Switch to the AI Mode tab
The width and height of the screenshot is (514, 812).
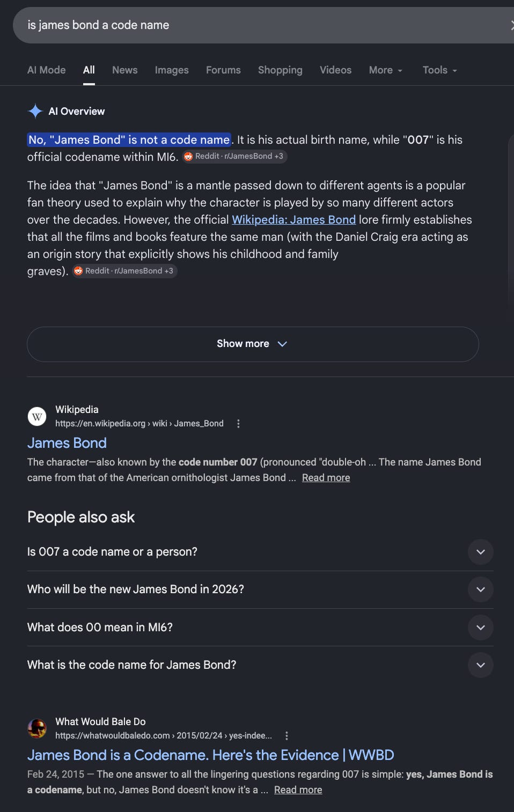(47, 70)
